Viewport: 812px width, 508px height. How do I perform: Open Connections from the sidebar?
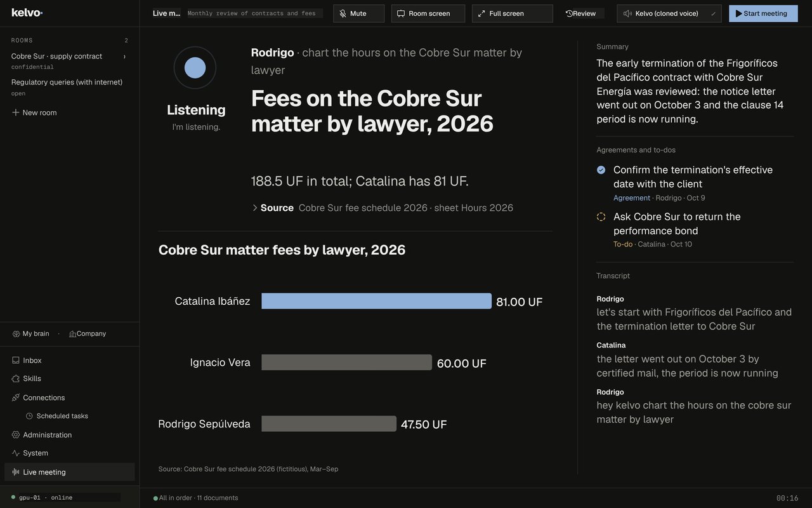(69, 398)
